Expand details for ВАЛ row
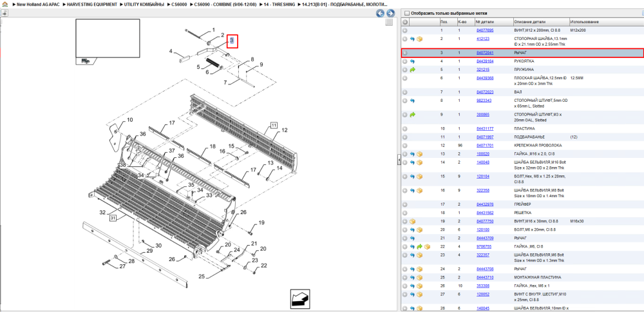Image resolution: width=644 pixels, height=312 pixels. click(405, 92)
